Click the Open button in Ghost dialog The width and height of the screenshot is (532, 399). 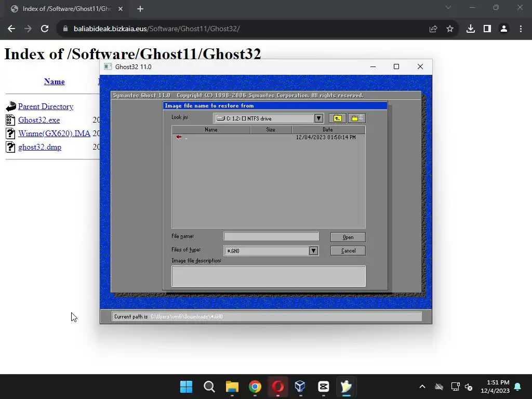[x=348, y=237]
